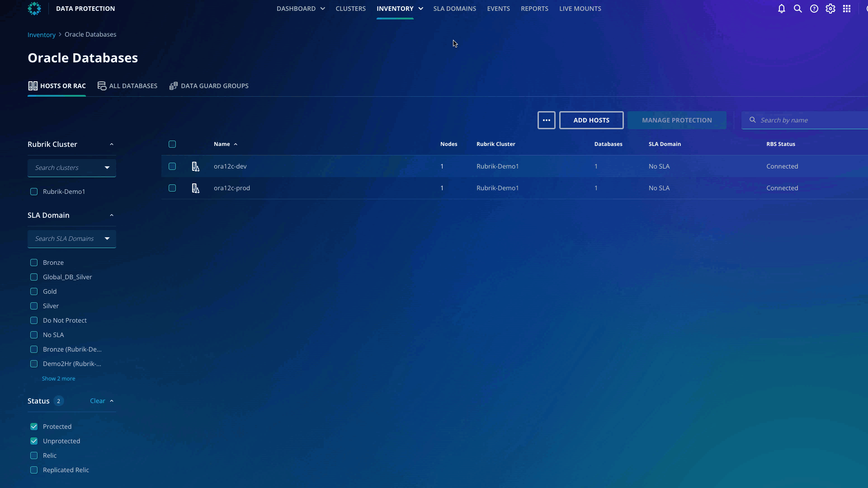Check the Demo2Hr (Rubrik-... filter
This screenshot has height=488, width=868.
point(34,364)
